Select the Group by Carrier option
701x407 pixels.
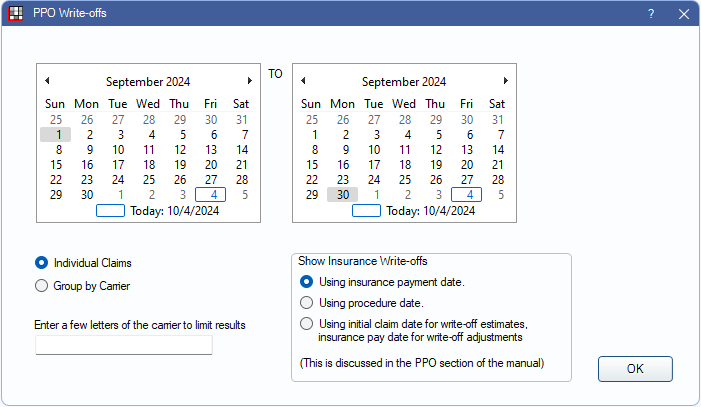(42, 286)
